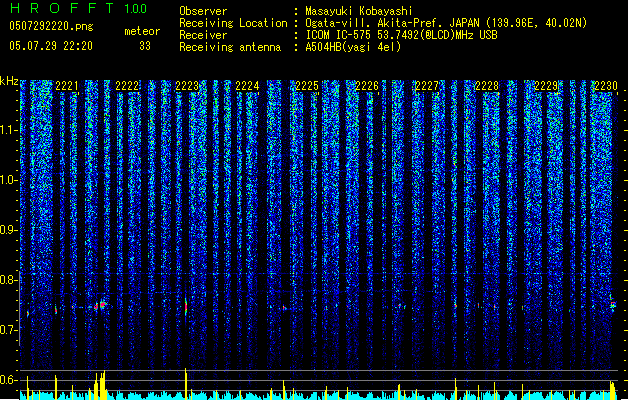Click the 2223 time marker

coord(187,86)
